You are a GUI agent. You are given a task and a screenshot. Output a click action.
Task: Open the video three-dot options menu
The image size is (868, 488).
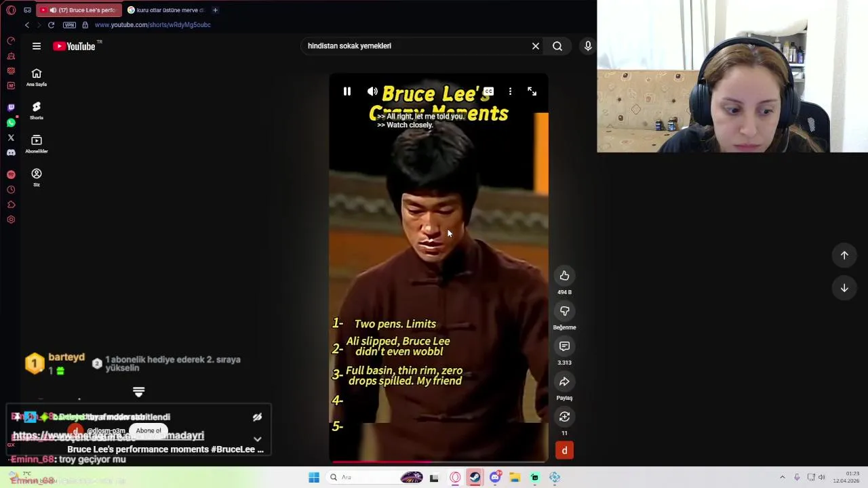tap(510, 91)
